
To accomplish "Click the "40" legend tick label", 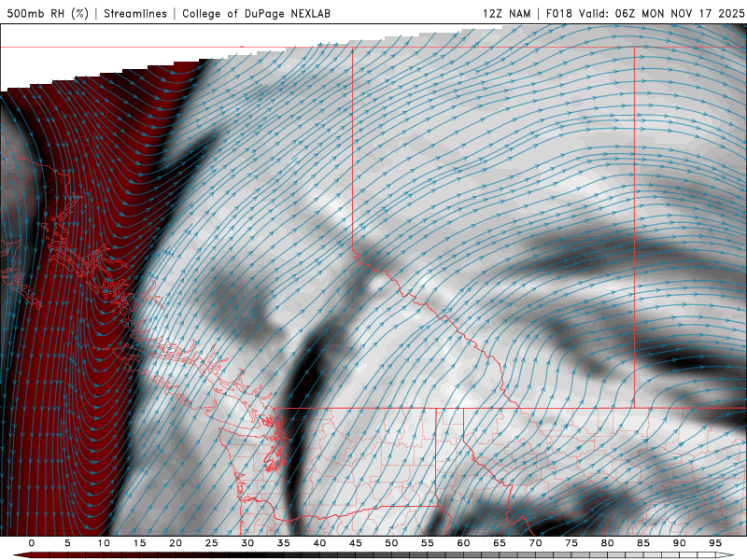I will click(x=319, y=543).
